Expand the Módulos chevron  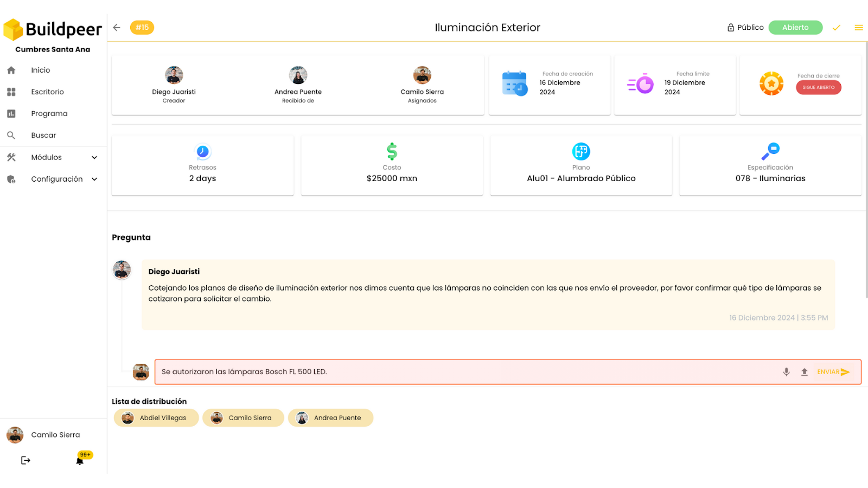(94, 158)
